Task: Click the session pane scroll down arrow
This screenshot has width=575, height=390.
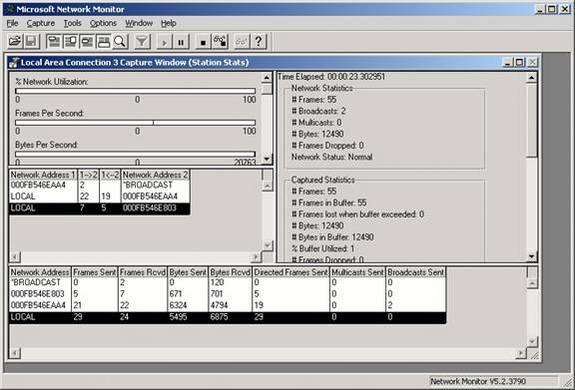Action: 267,245
